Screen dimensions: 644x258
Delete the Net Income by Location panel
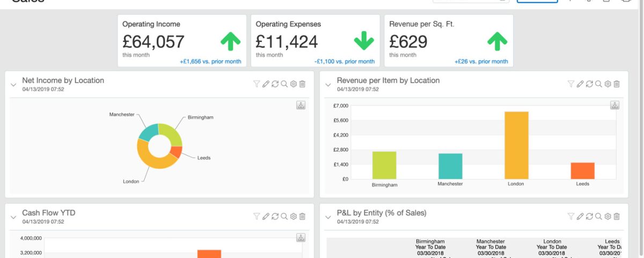(302, 84)
